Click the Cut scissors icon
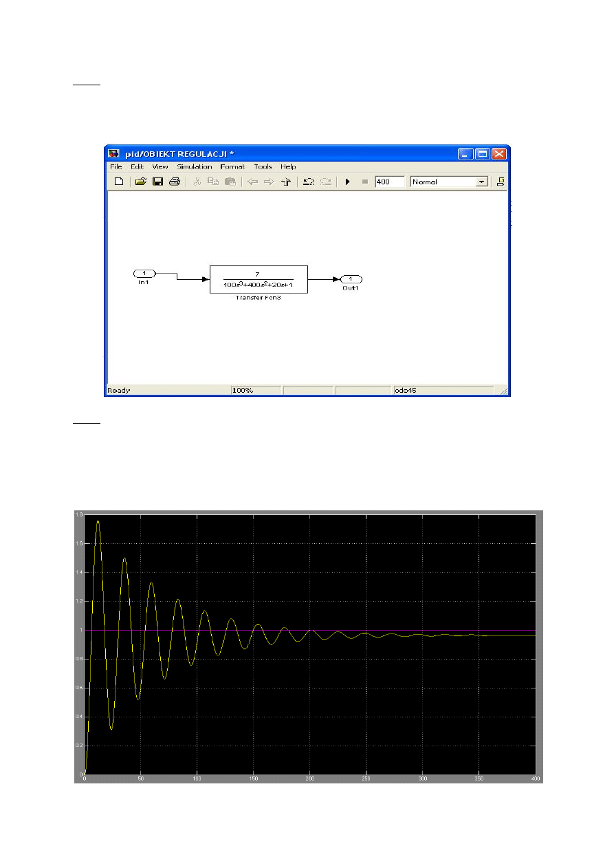This screenshot has height=868, width=614. tap(197, 182)
